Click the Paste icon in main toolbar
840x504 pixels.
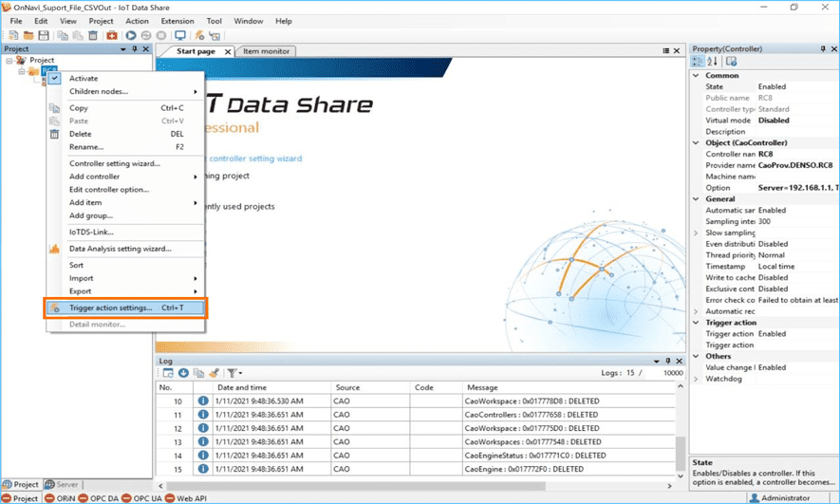point(78,35)
